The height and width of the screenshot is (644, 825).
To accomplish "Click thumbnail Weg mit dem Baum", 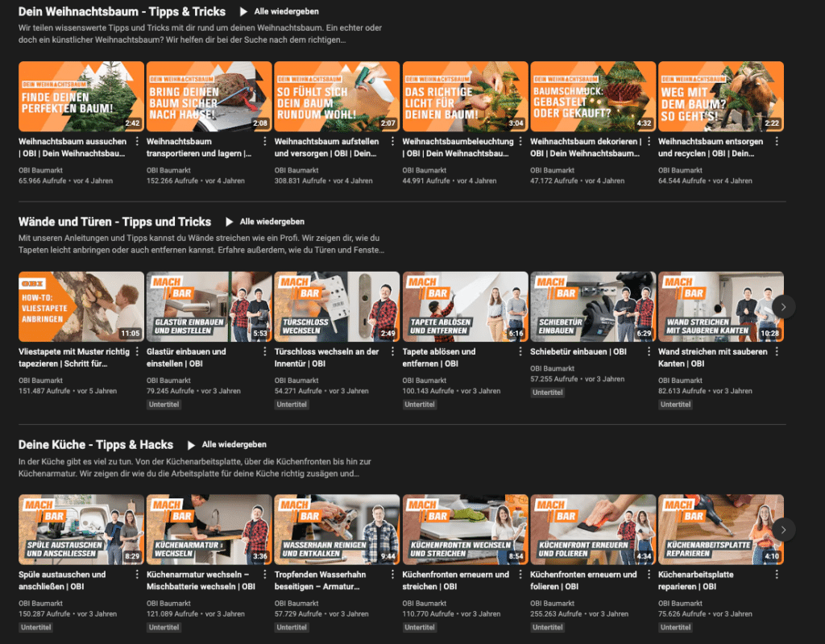I will click(721, 97).
